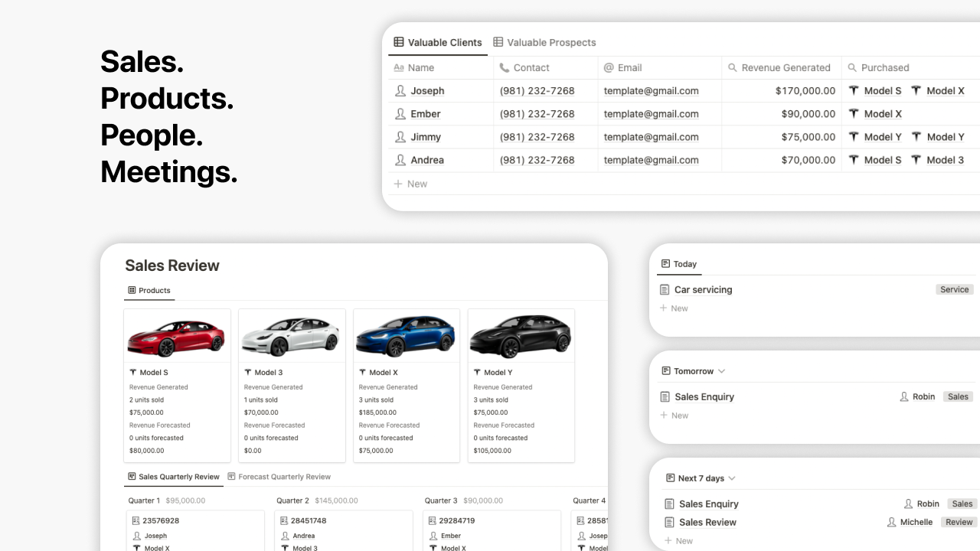The image size is (980, 551).
Task: Click the page icon next to the Today heading
Action: point(665,263)
